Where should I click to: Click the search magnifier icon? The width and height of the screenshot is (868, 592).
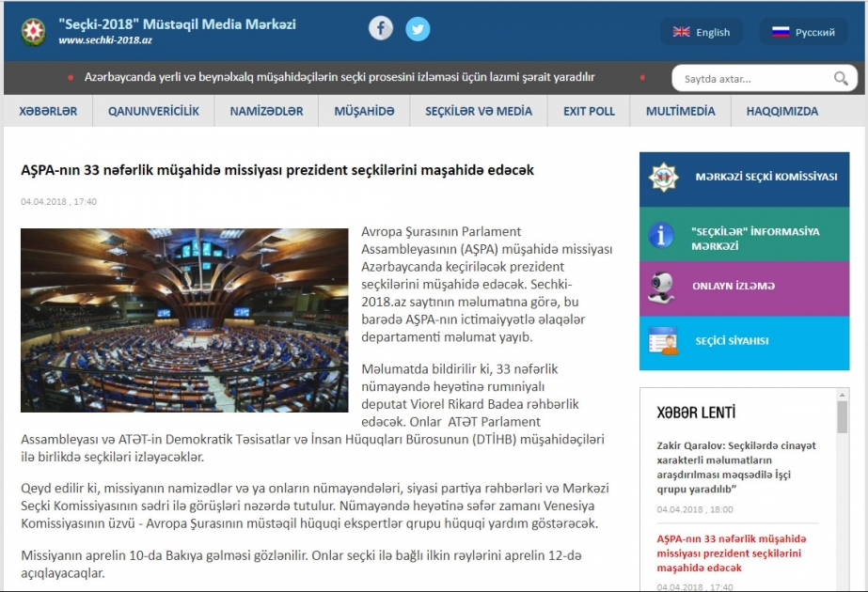click(841, 79)
